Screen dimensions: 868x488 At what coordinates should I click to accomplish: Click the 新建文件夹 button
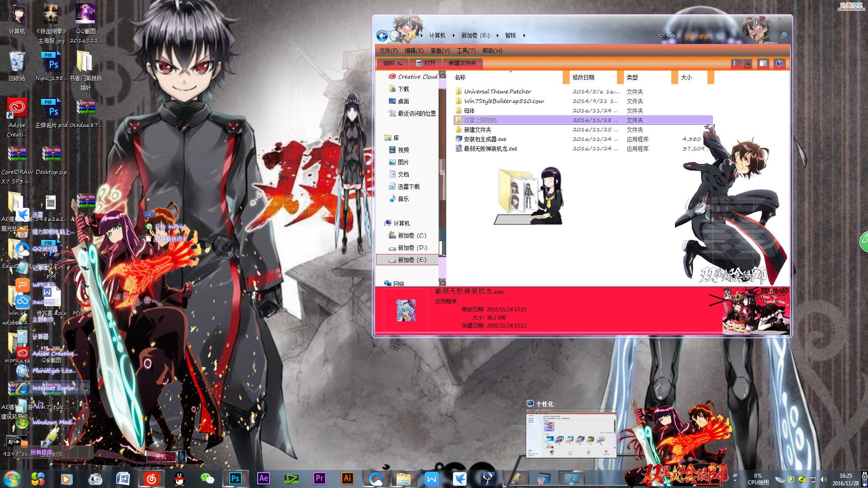(x=462, y=63)
